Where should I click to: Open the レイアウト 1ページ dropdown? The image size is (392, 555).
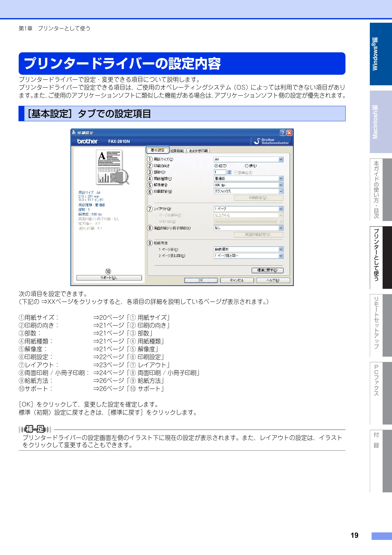[x=249, y=209]
